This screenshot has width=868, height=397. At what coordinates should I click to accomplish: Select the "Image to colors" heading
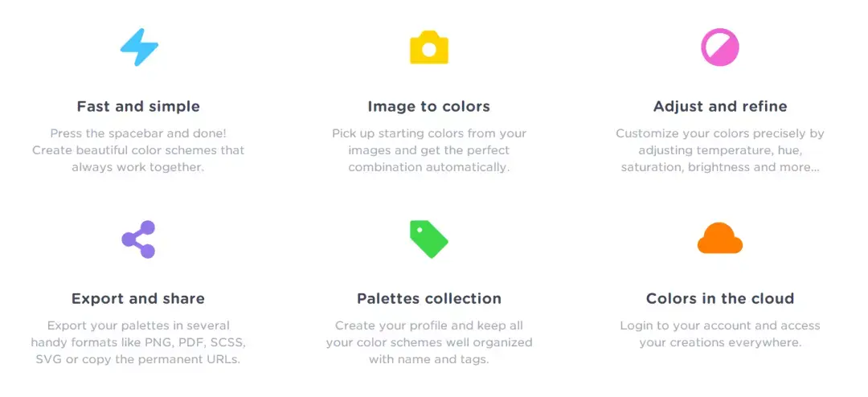(429, 106)
